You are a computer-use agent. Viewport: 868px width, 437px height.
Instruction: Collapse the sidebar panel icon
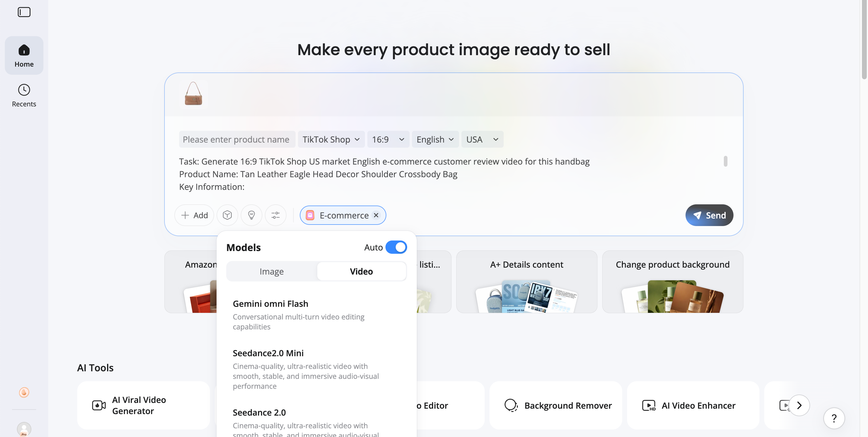click(x=24, y=12)
